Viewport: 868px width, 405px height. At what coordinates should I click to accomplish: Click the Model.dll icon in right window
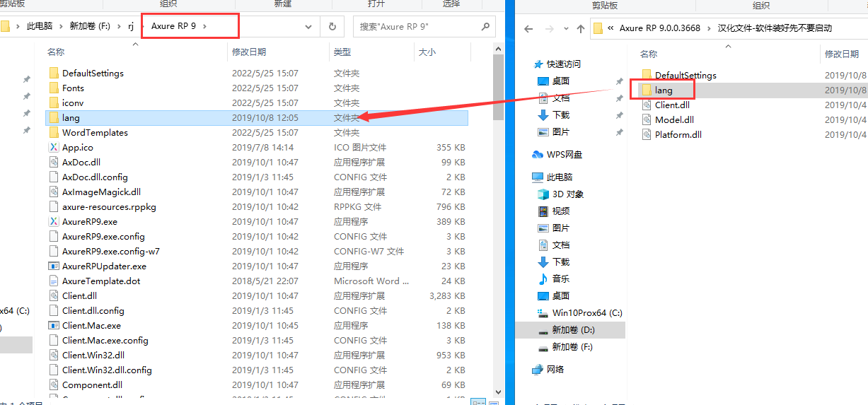point(647,120)
